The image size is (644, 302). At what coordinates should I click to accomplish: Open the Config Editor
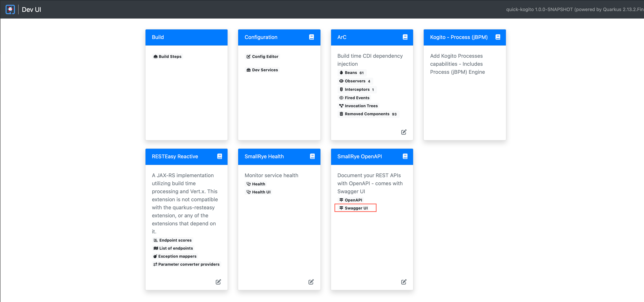click(x=262, y=56)
